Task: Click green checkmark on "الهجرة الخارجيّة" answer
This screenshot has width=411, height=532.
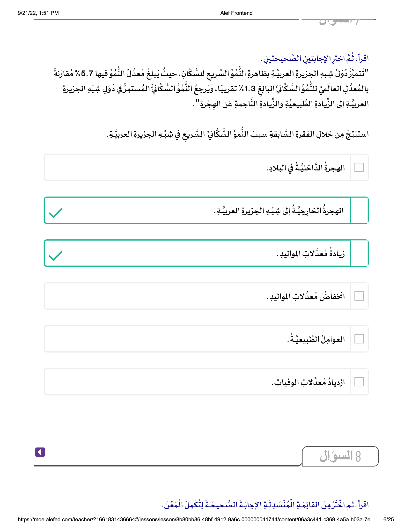Action: click(56, 212)
